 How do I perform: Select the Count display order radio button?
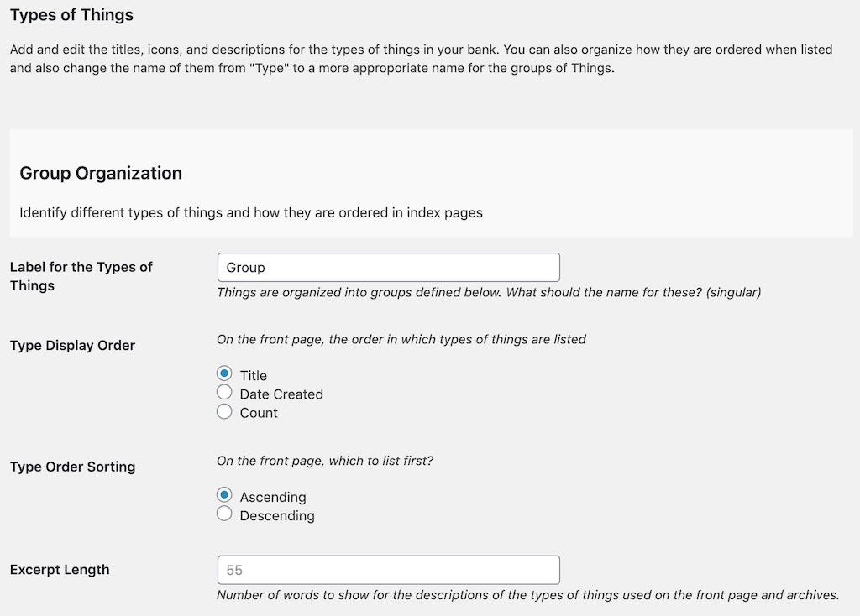click(x=224, y=411)
